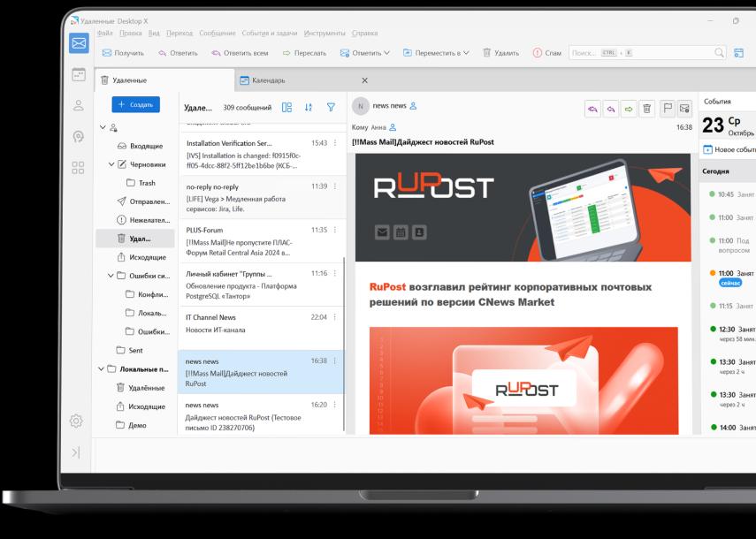Collapse the Локальные папки tree

point(102,369)
